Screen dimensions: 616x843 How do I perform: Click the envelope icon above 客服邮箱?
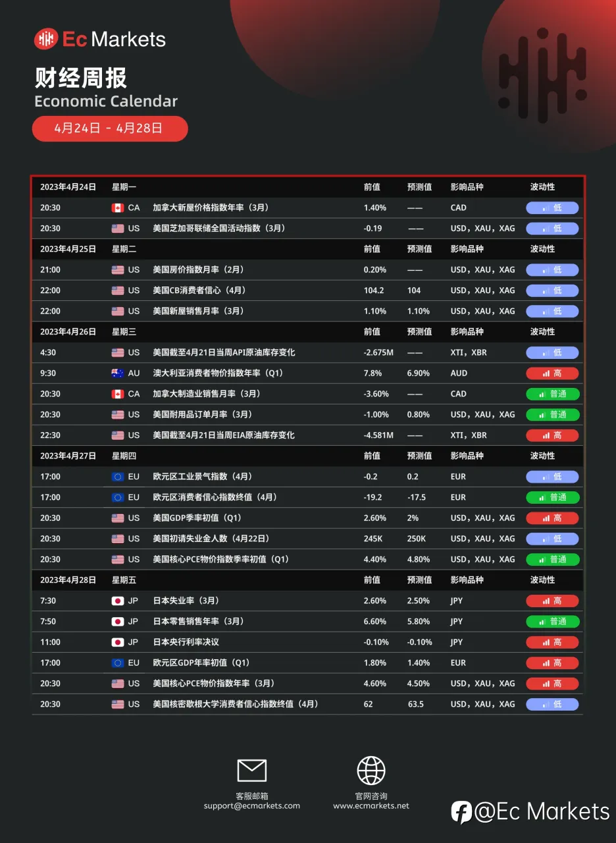tap(251, 771)
